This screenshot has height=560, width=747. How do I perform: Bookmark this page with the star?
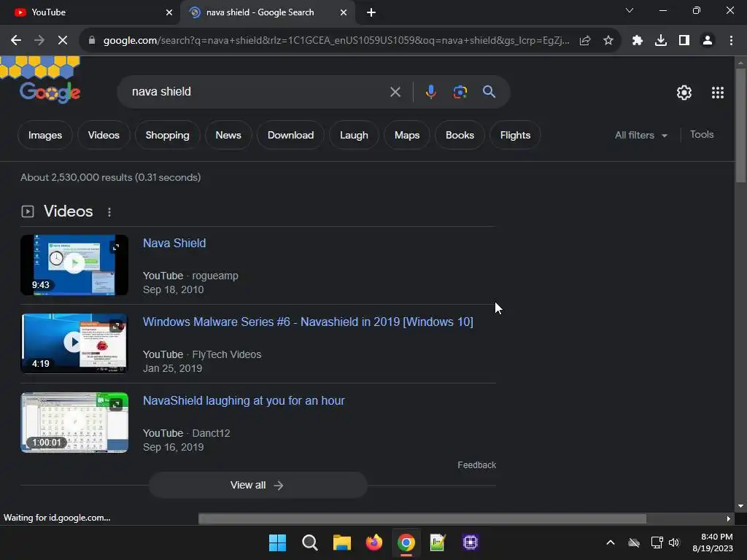click(x=608, y=41)
